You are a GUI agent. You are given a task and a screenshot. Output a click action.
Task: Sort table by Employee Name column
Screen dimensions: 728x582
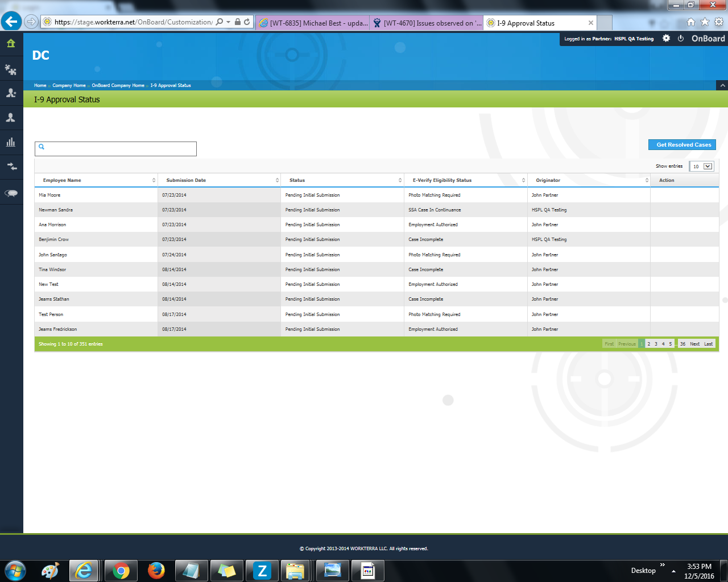[97, 180]
